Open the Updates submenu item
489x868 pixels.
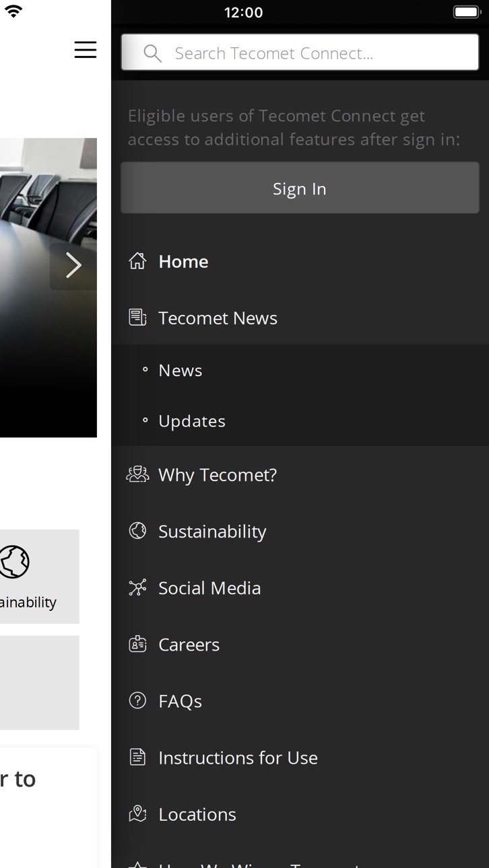coord(300,421)
